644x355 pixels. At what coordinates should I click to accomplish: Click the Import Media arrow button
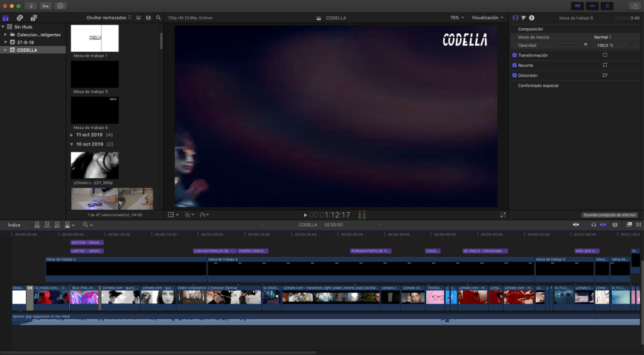tap(31, 6)
